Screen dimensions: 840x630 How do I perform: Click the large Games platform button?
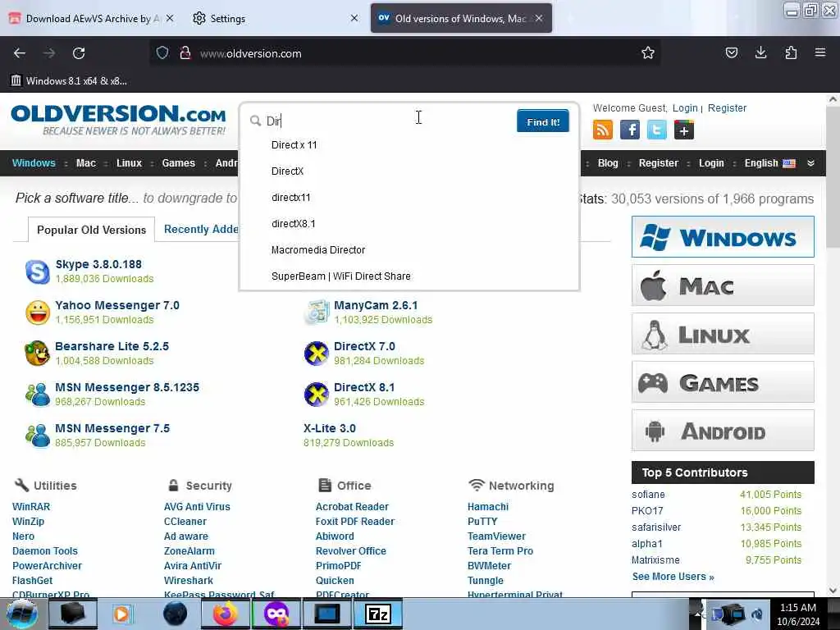[x=723, y=382]
